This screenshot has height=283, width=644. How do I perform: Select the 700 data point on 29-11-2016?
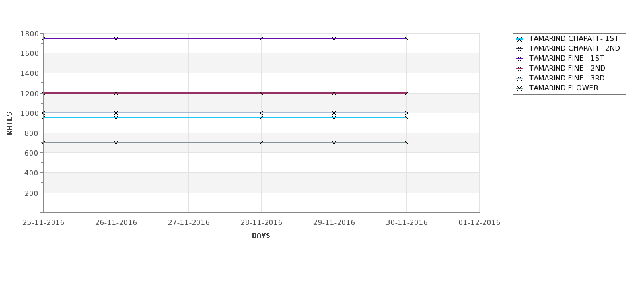pos(334,142)
